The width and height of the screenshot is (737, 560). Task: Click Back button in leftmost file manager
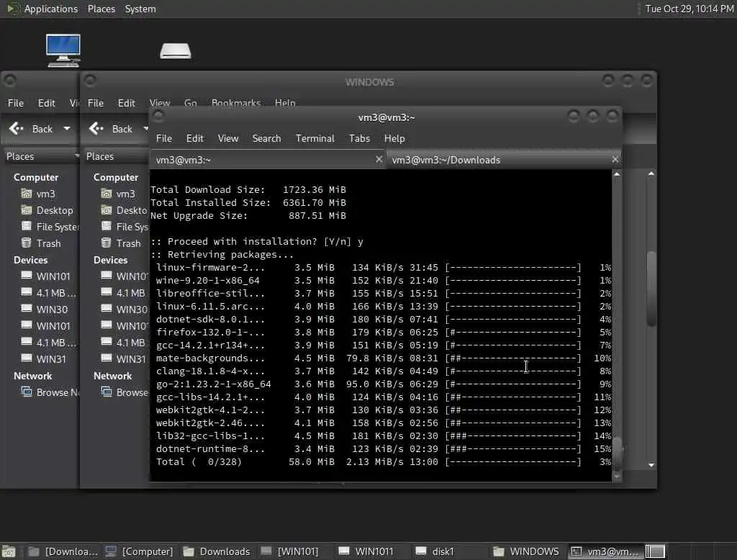click(x=31, y=128)
